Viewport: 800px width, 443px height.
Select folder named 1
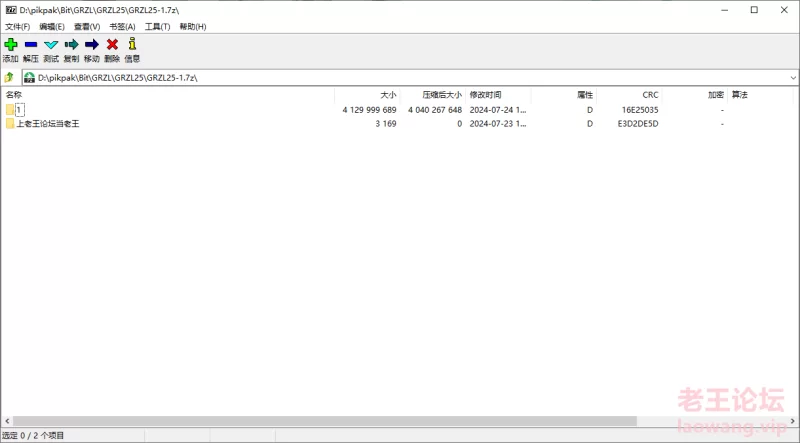pos(19,110)
